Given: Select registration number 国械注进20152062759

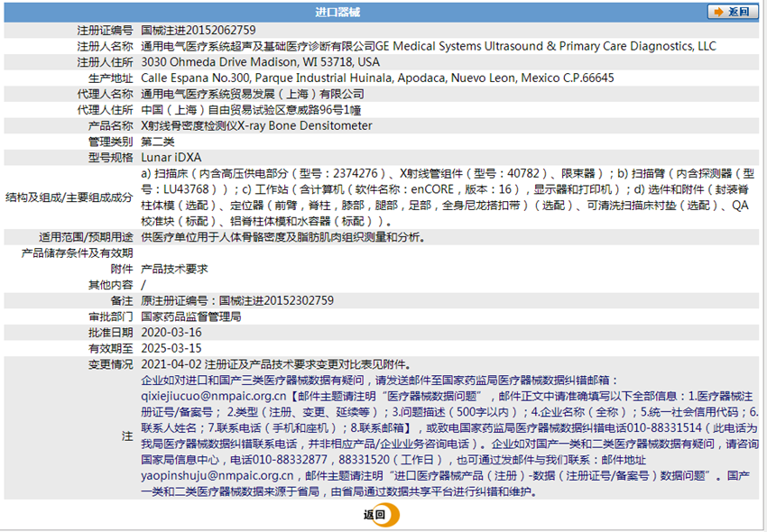Looking at the screenshot, I should (x=199, y=31).
